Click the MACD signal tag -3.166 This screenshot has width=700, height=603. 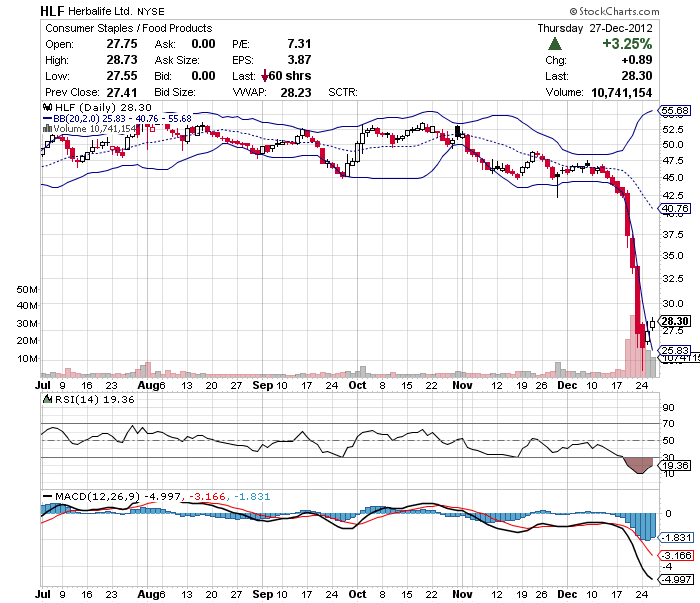(x=677, y=556)
